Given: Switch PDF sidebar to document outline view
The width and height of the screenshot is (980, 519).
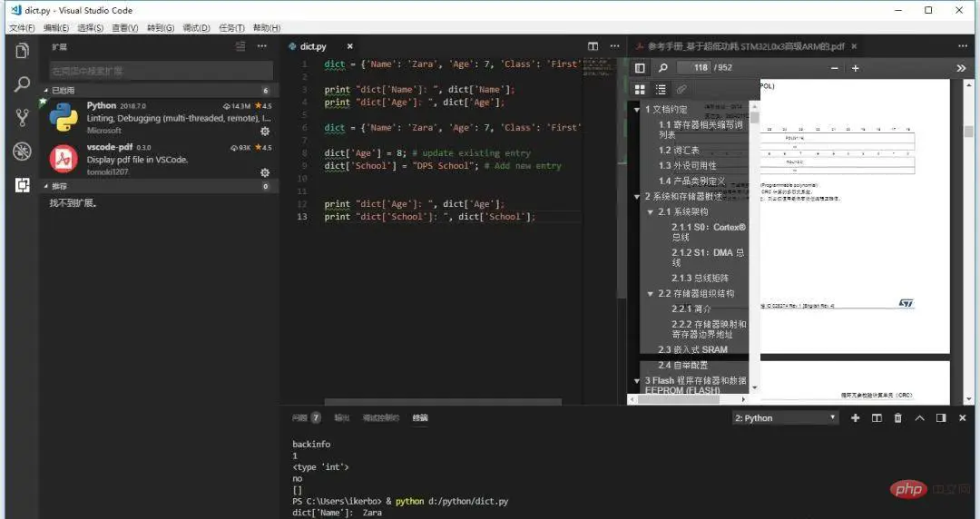Looking at the screenshot, I should pyautogui.click(x=661, y=90).
